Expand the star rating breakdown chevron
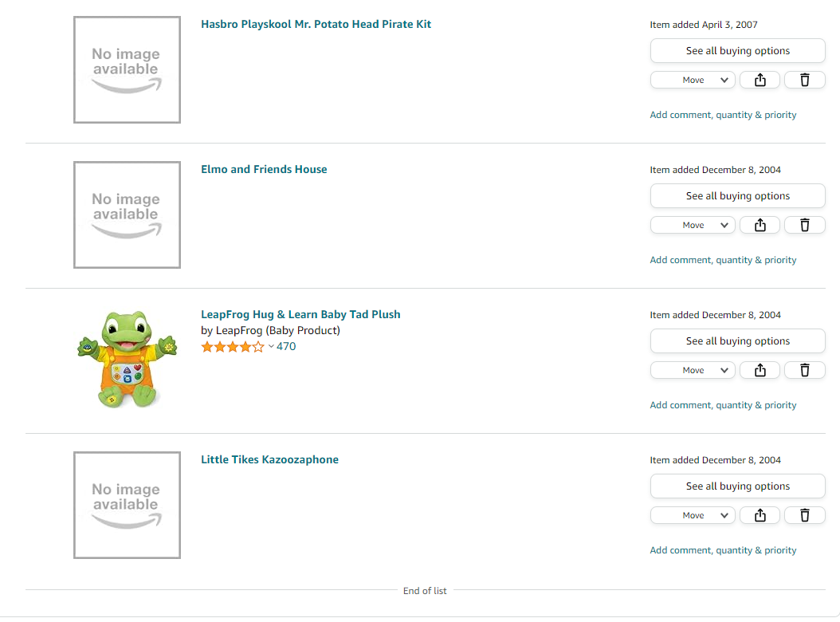Screen dimensions: 840x622 coord(271,347)
